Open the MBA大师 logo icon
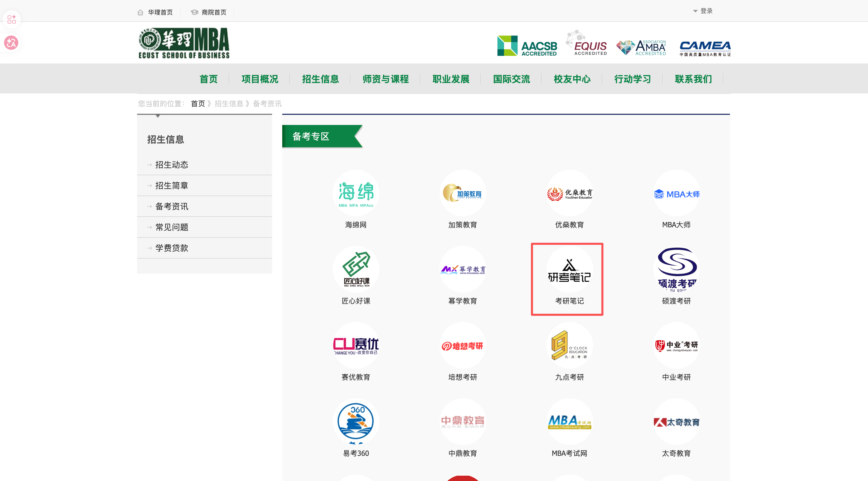Screen dimensions: 868x481 tap(677, 193)
